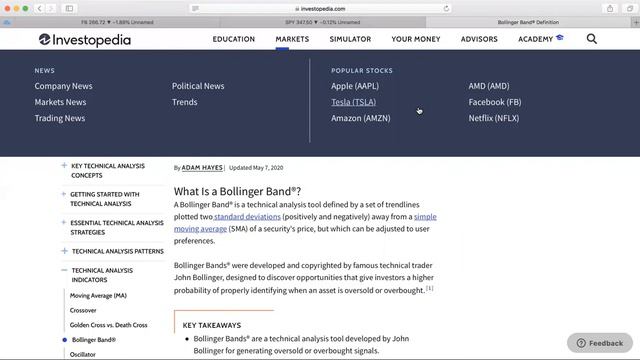Open Trading News link

point(60,118)
